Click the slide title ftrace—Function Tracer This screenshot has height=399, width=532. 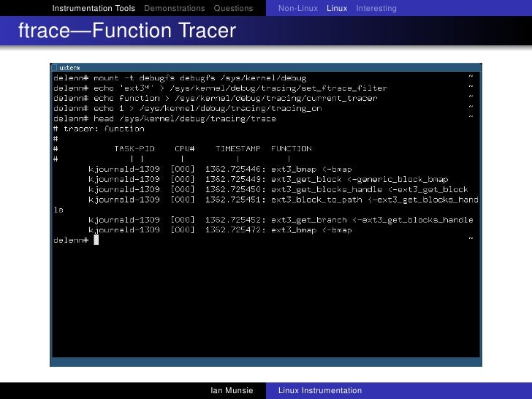point(127,31)
